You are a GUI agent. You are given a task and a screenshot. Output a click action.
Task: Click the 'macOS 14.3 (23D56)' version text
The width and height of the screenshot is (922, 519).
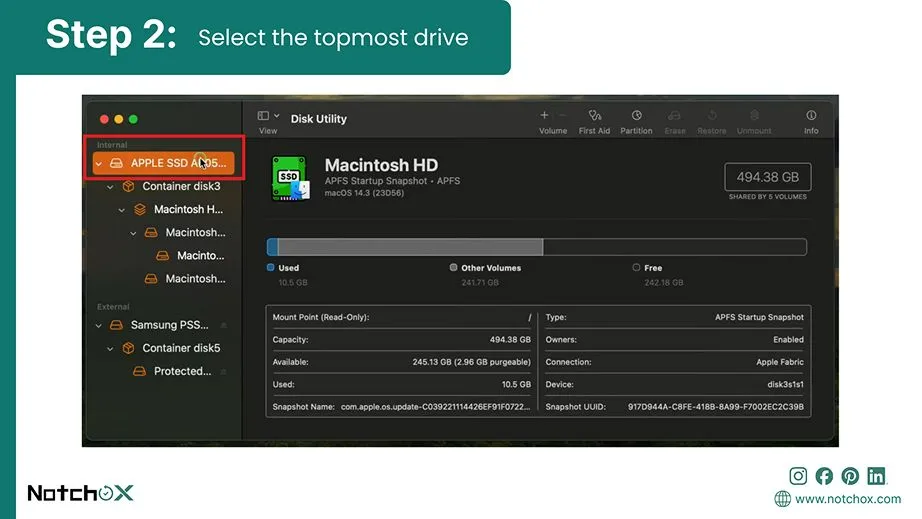click(x=364, y=193)
